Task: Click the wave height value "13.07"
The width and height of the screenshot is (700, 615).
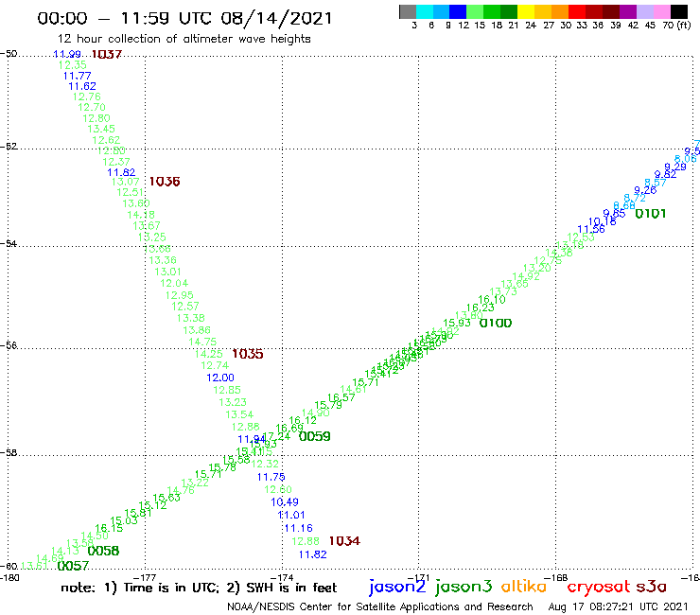Action: point(126,182)
